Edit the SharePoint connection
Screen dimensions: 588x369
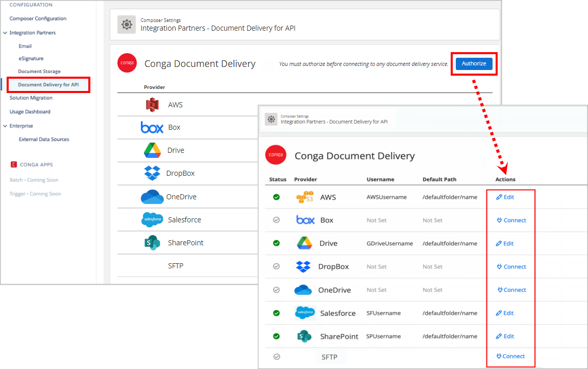pos(505,336)
